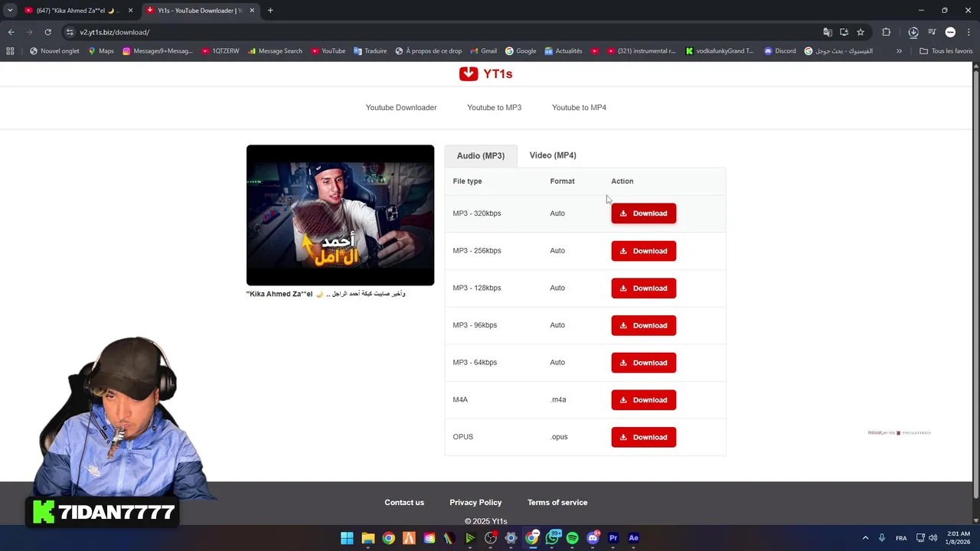Open the Chrome profile avatar icon
The height and width of the screenshot is (551, 980).
[x=950, y=32]
